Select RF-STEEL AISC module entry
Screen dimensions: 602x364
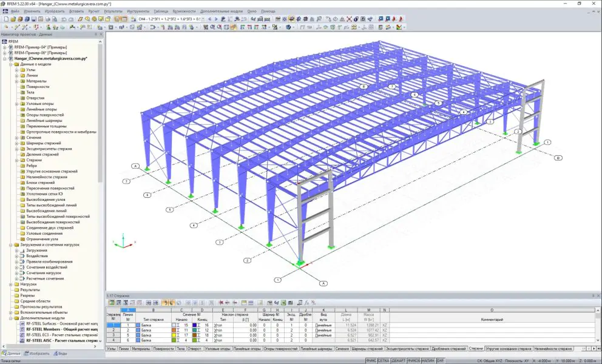click(61, 340)
